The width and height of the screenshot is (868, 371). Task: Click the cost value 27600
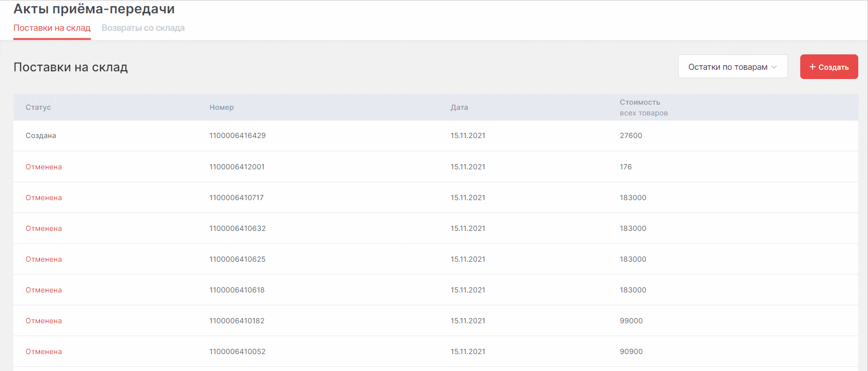pos(631,135)
